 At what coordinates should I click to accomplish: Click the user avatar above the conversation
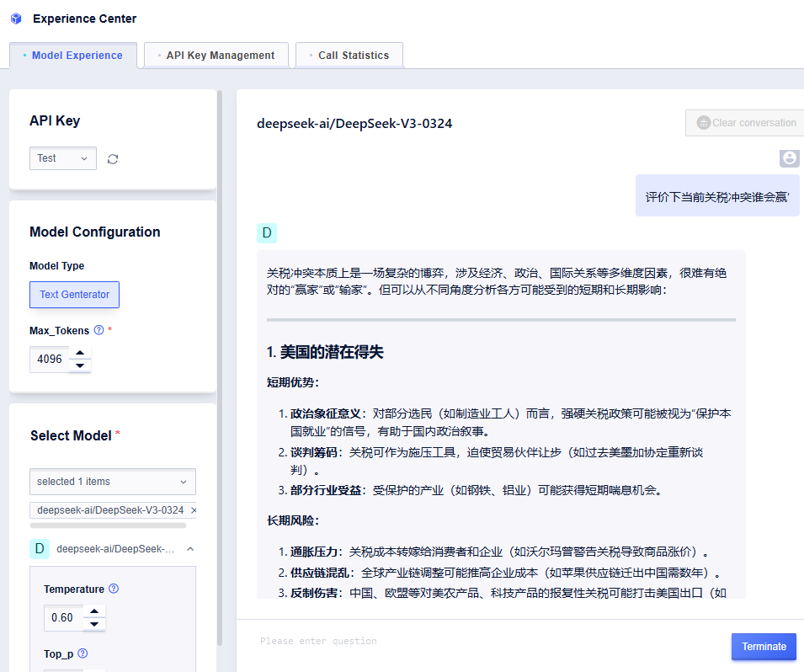click(789, 158)
